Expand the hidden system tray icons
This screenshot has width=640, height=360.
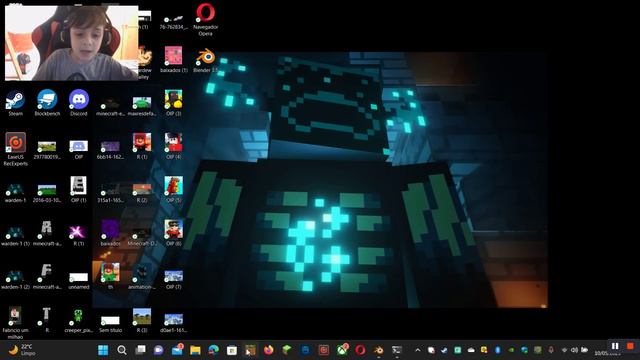418,350
